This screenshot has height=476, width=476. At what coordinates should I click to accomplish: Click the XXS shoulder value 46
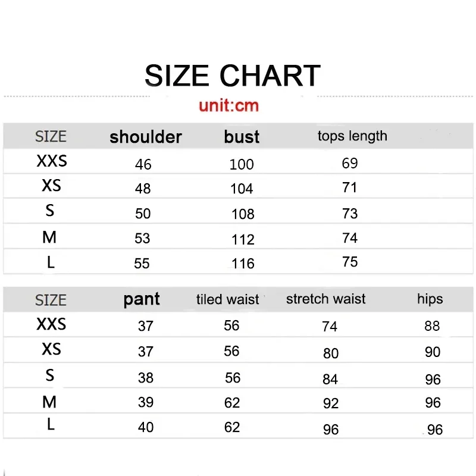coord(143,164)
